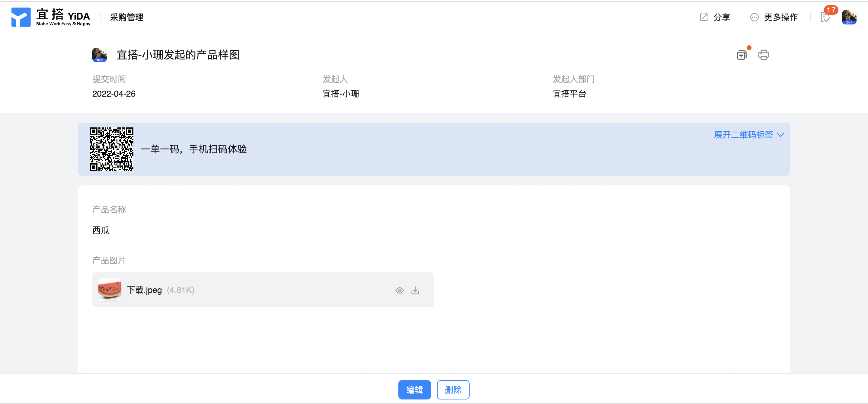Open the 更多操作 menu

point(780,17)
